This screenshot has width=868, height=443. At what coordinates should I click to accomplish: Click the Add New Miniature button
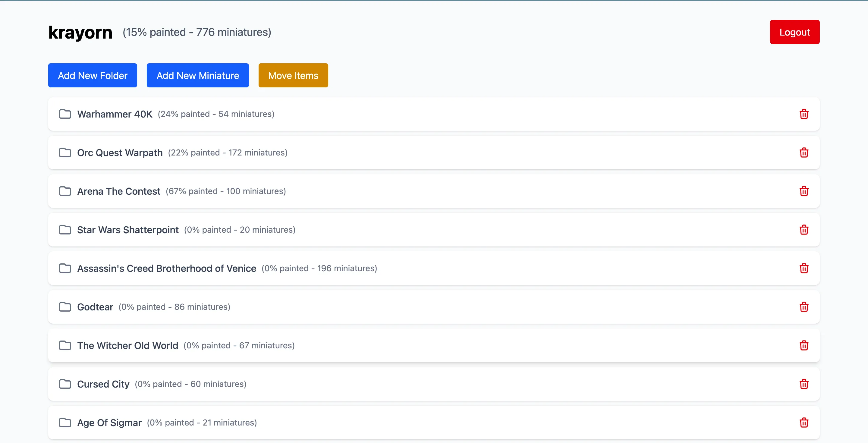point(197,75)
